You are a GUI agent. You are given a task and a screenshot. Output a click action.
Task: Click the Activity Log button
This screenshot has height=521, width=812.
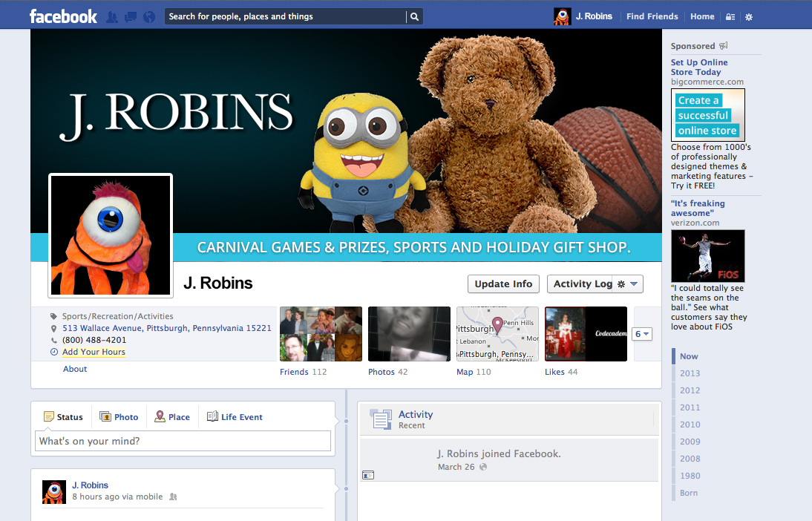tap(583, 284)
